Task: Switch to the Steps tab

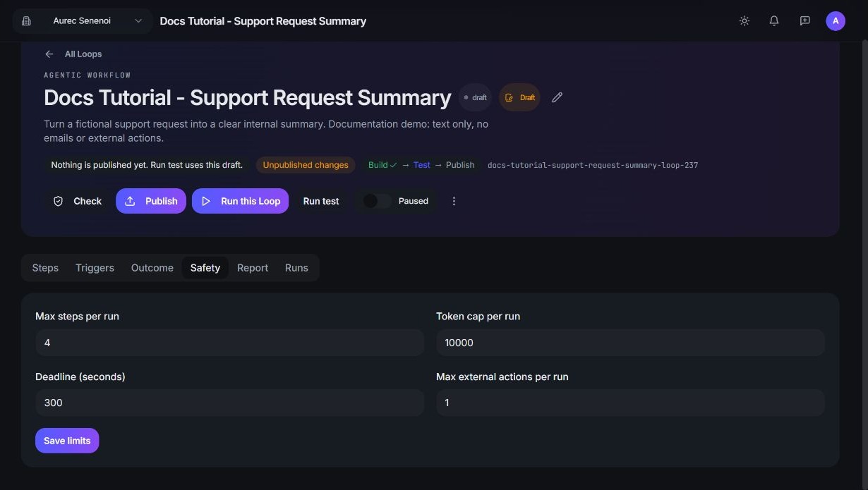Action: point(45,268)
